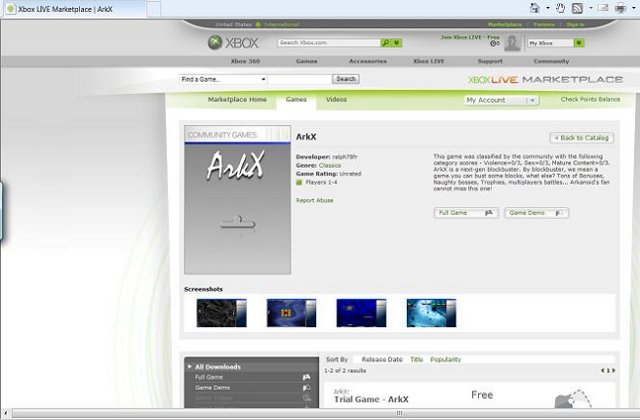Click the Classics genre link
Viewport: 640px width, 420px height.
click(330, 165)
